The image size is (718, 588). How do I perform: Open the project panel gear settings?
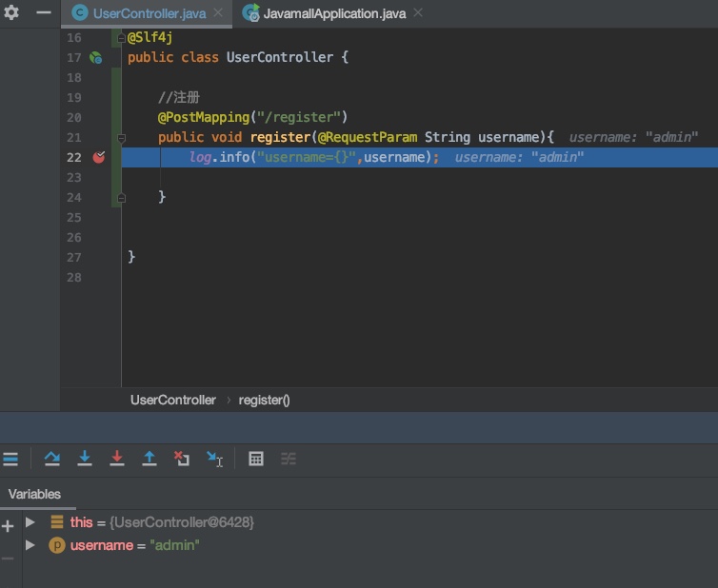(x=11, y=13)
